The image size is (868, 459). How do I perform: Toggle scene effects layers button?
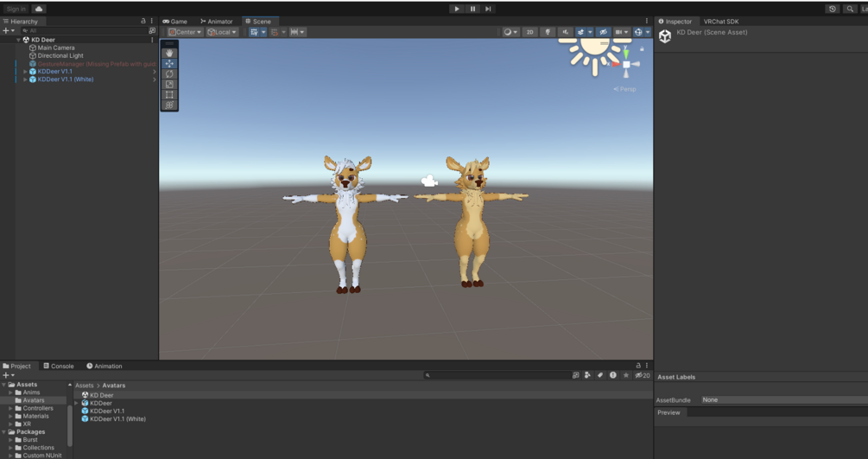pos(580,32)
